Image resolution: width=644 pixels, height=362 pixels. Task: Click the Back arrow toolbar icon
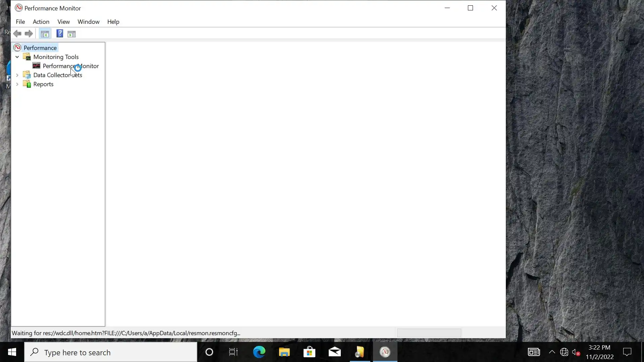tap(17, 34)
